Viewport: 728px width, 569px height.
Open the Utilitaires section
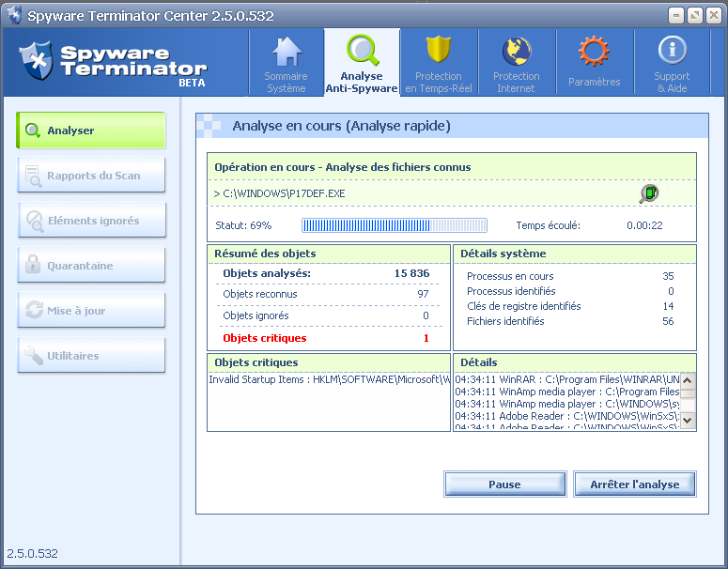pos(91,355)
